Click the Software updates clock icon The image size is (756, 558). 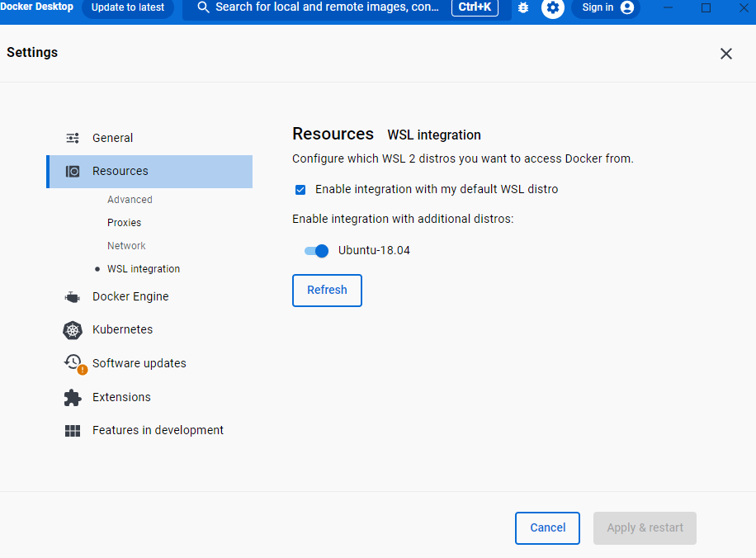click(74, 362)
